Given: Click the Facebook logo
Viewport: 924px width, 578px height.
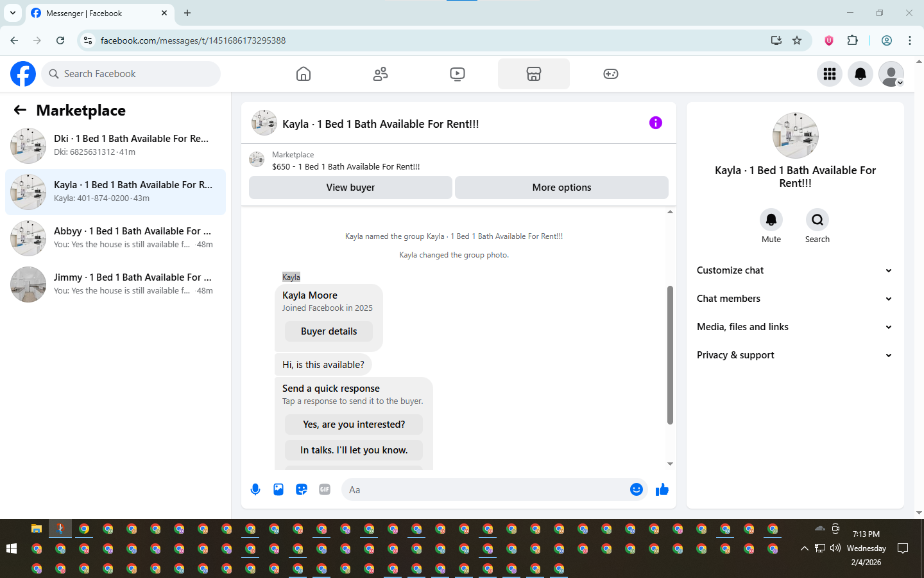Looking at the screenshot, I should (23, 74).
